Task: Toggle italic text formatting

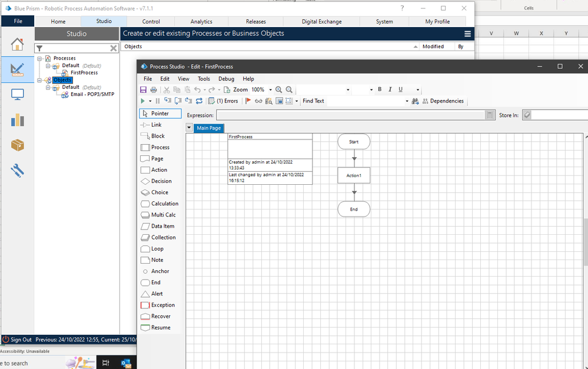Action: coord(390,89)
